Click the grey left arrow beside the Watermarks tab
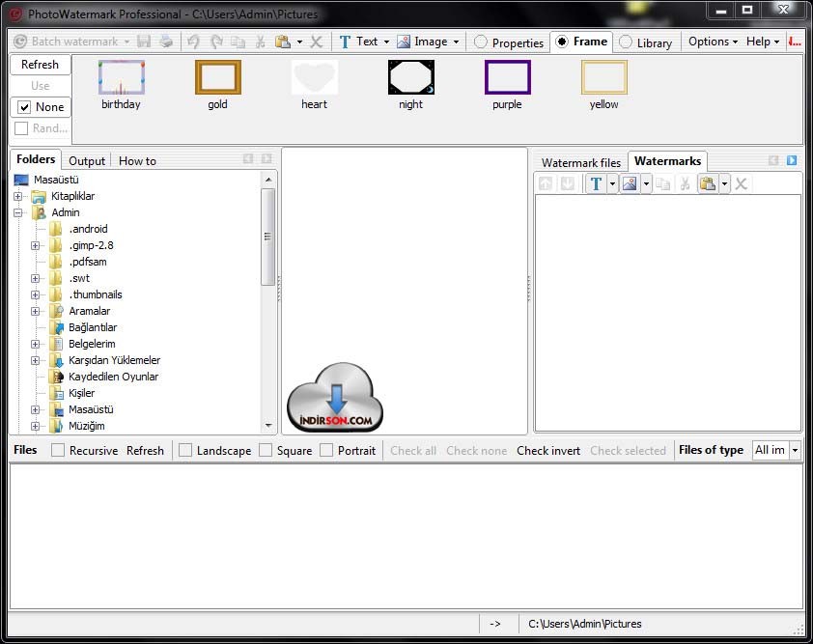This screenshot has height=644, width=813. coord(773,160)
